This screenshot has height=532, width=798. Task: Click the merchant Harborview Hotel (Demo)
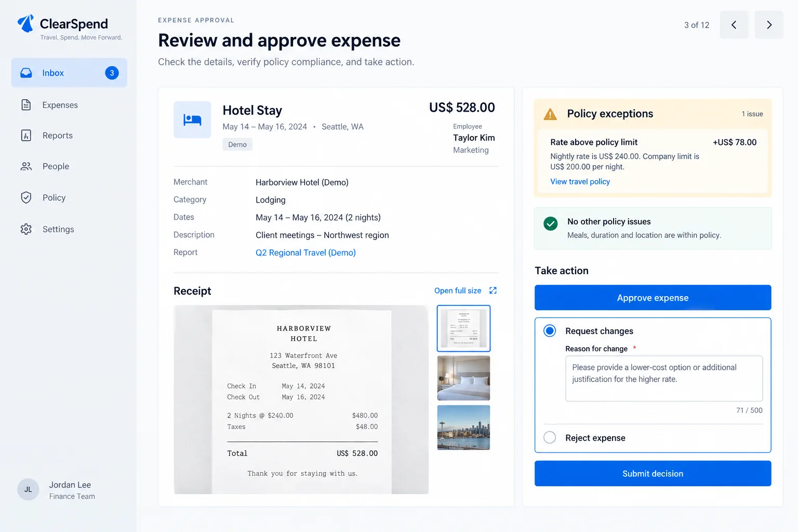click(302, 182)
